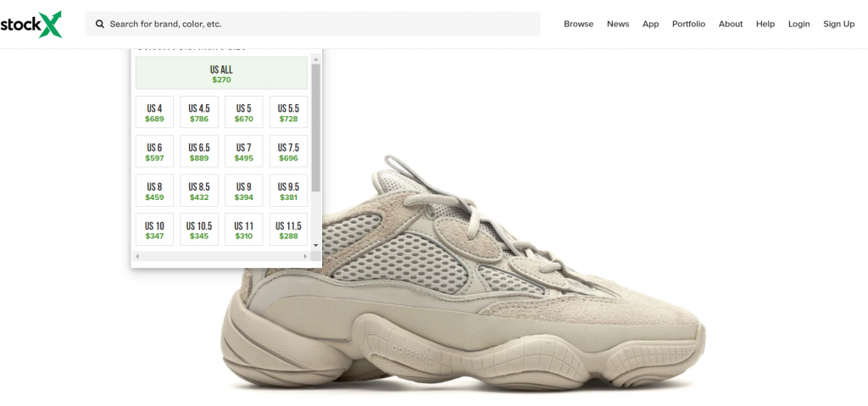Go to the News page

point(618,24)
